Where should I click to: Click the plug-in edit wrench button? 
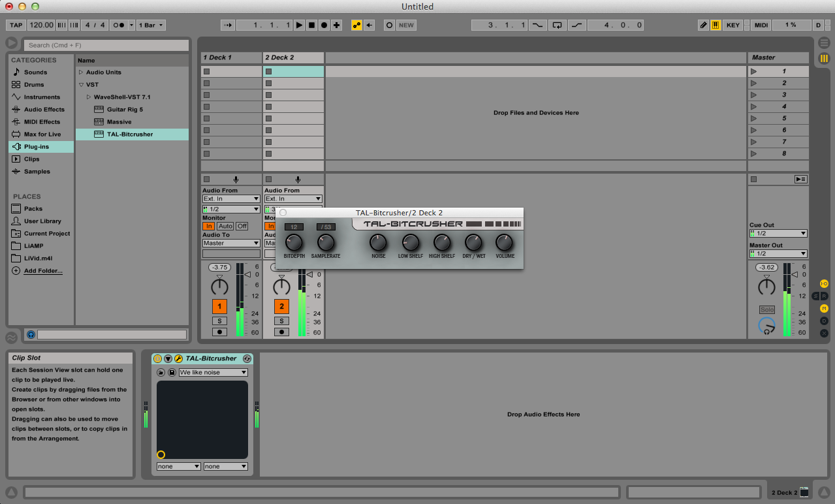pyautogui.click(x=178, y=358)
